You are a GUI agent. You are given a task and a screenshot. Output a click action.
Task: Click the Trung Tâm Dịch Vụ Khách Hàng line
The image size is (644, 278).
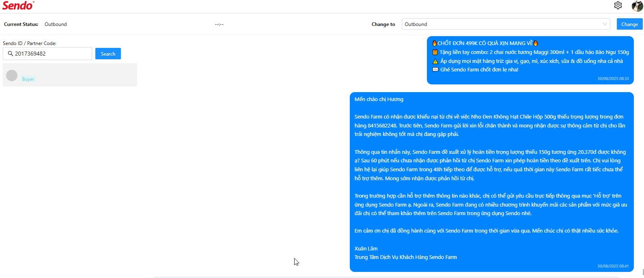click(406, 257)
